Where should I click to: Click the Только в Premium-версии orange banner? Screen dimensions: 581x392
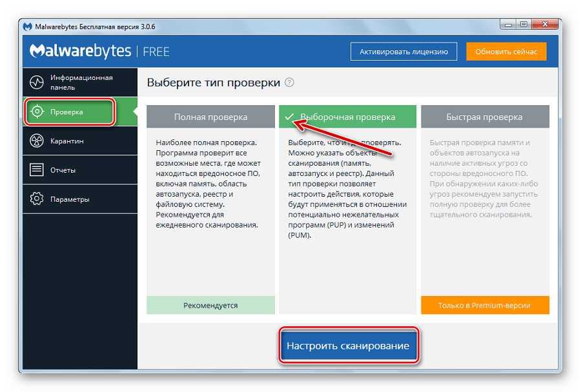485,305
